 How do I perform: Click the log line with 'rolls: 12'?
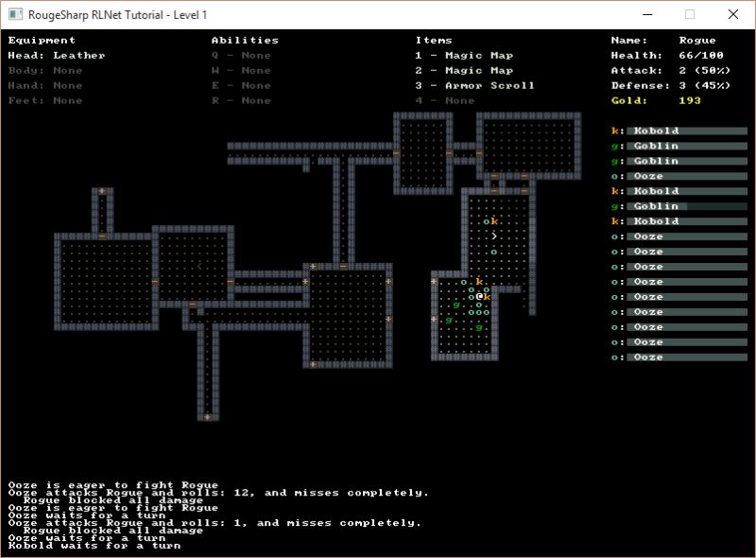(x=218, y=493)
